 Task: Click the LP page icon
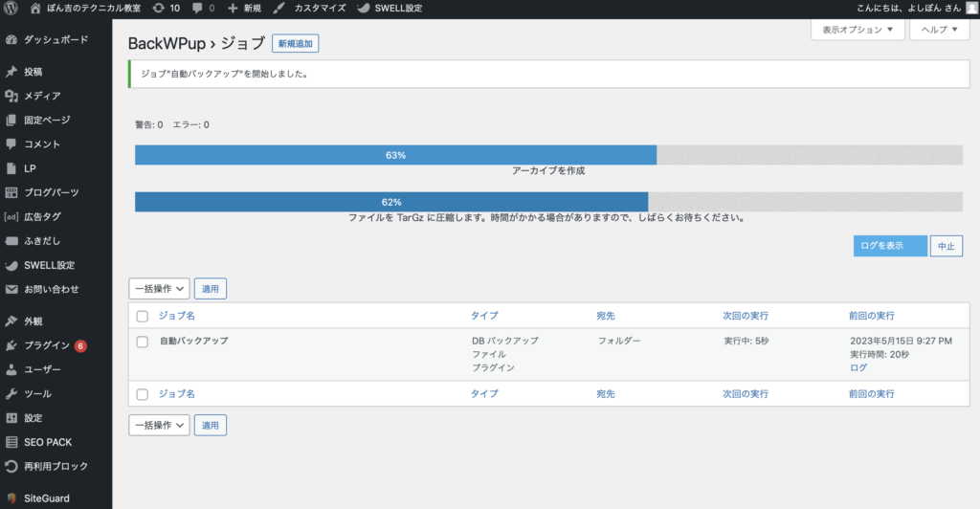coord(11,168)
